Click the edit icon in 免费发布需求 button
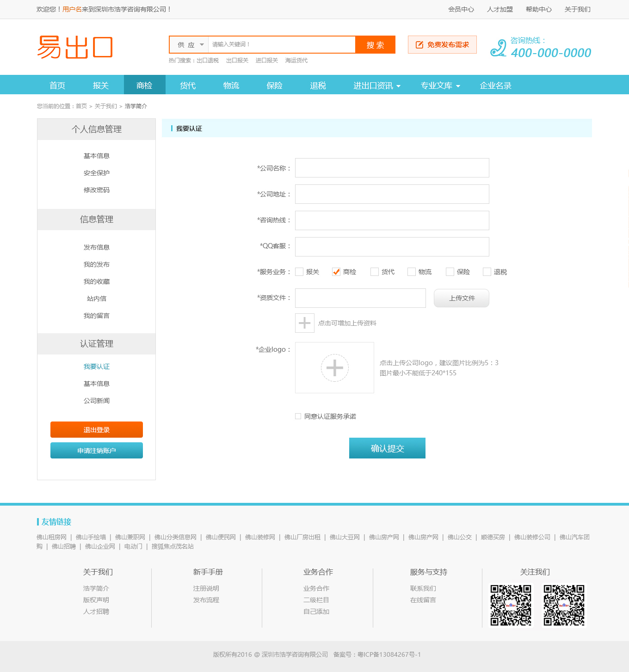This screenshot has height=672, width=629. pos(419,45)
